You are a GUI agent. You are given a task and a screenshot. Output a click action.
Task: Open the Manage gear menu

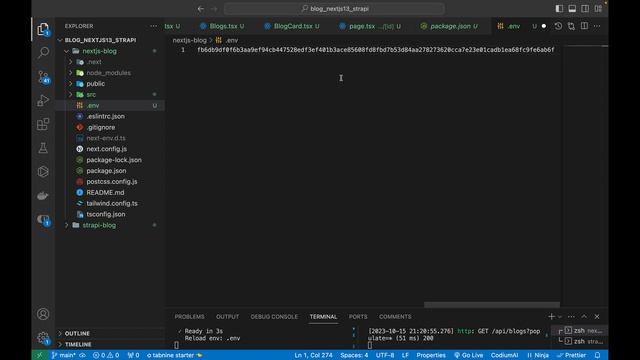click(x=43, y=338)
